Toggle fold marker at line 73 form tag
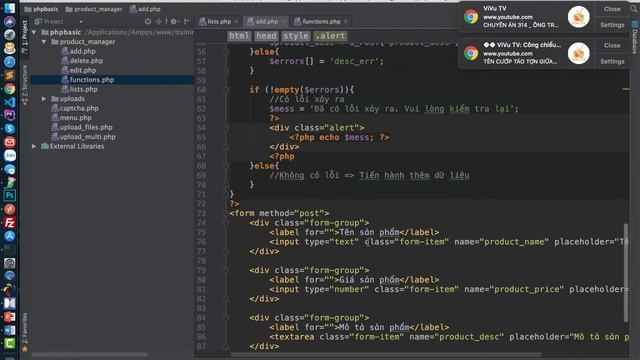Screen dimensions: 640x360 (226, 213)
